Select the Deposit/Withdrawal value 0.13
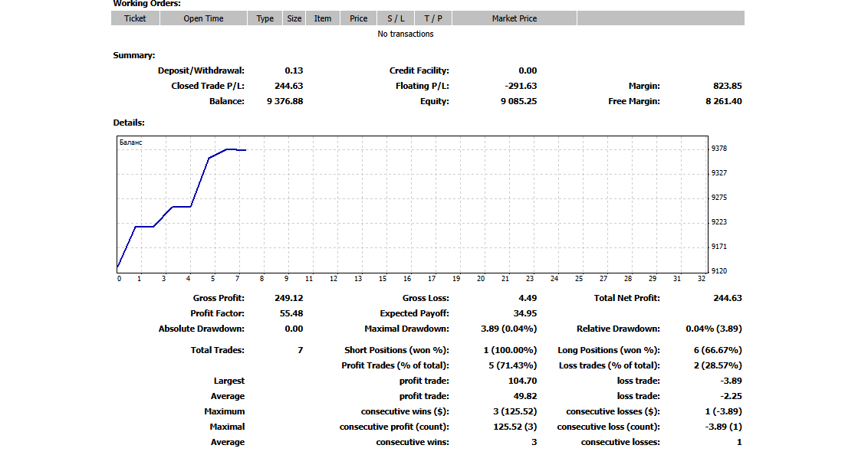The height and width of the screenshot is (455, 868). (x=294, y=70)
